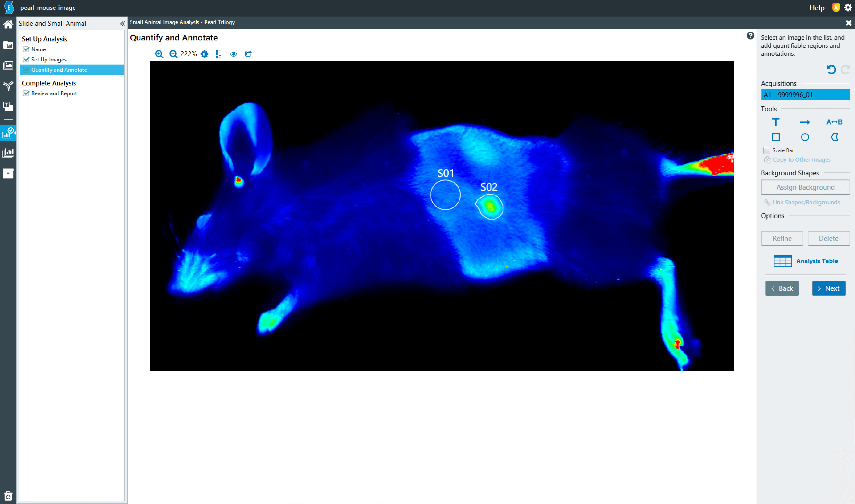The image size is (855, 504).
Task: Open image display settings gear
Action: point(204,54)
